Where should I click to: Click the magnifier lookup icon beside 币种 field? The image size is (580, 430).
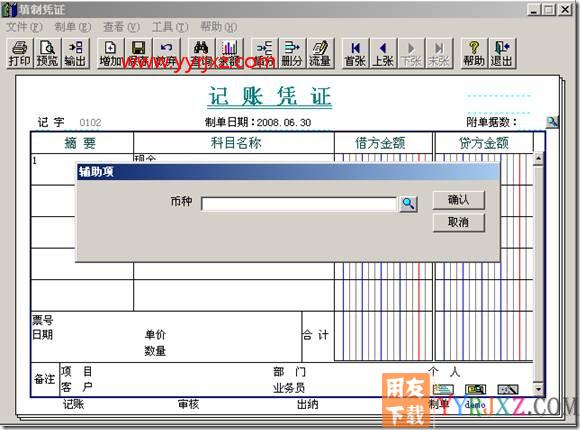pos(408,204)
